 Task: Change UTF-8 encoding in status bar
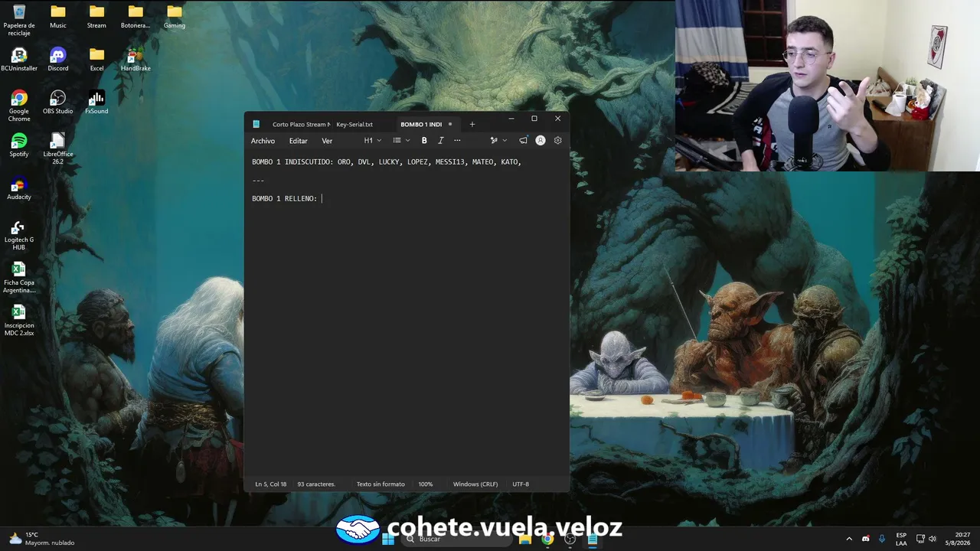coord(521,484)
